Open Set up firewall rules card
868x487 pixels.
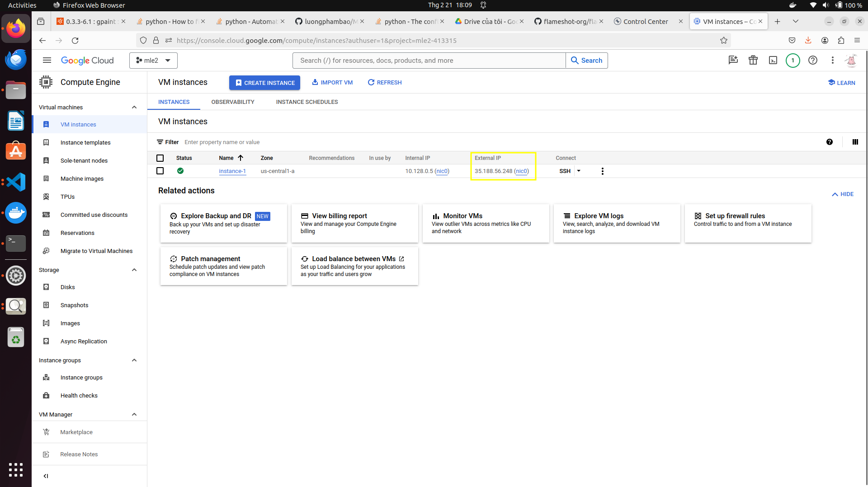[748, 223]
